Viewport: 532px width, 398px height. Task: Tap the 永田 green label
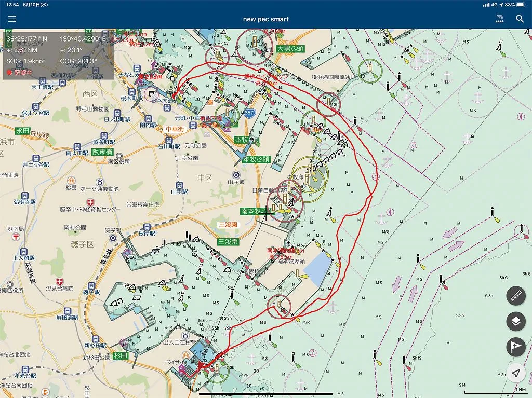(x=23, y=131)
